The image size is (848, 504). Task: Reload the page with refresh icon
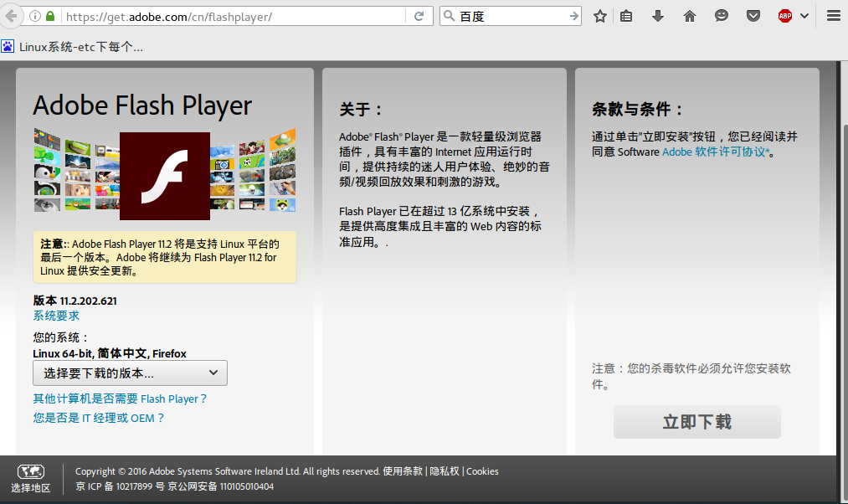[x=419, y=16]
